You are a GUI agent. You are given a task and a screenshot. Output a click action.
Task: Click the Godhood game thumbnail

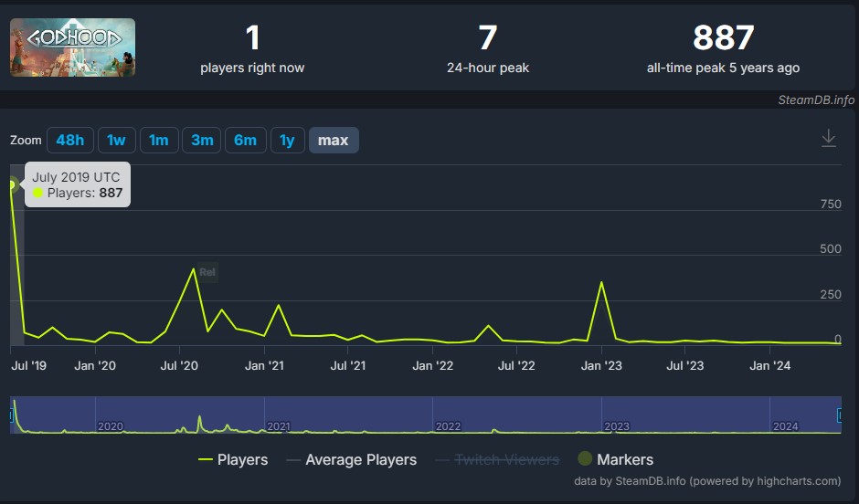point(73,47)
